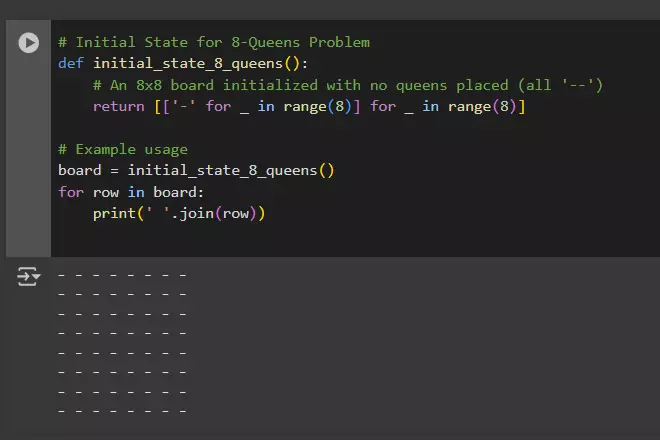
Task: Click the print(' '.join(row)) line
Action: [179, 213]
